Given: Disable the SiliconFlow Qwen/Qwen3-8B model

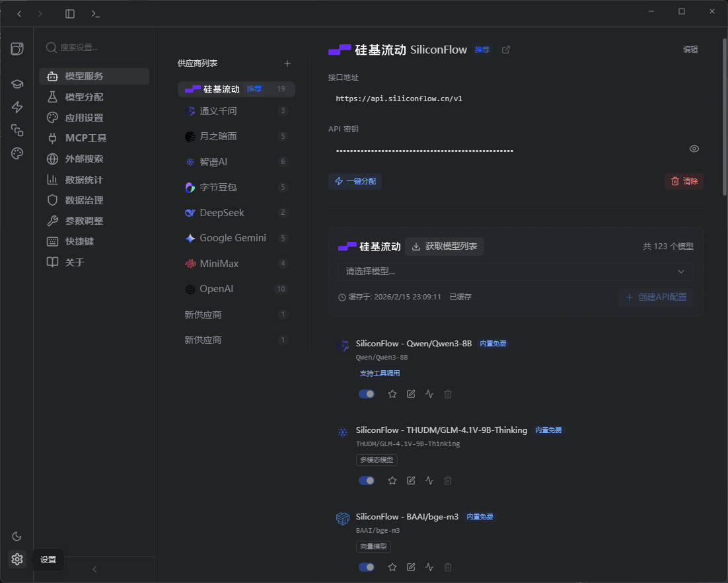Looking at the screenshot, I should [367, 393].
